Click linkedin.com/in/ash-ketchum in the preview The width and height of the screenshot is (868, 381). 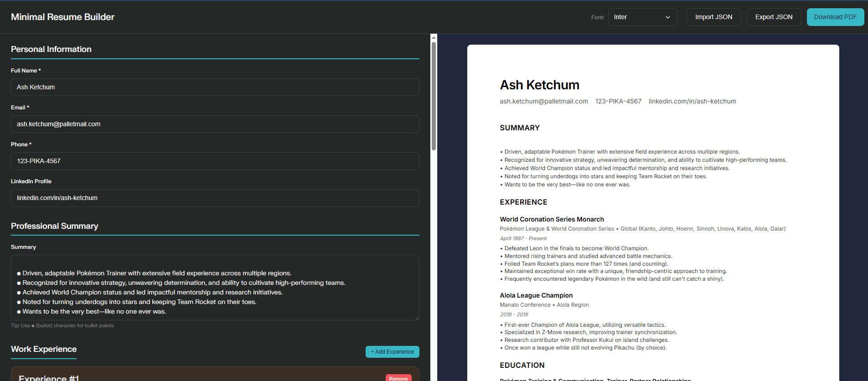pyautogui.click(x=692, y=101)
